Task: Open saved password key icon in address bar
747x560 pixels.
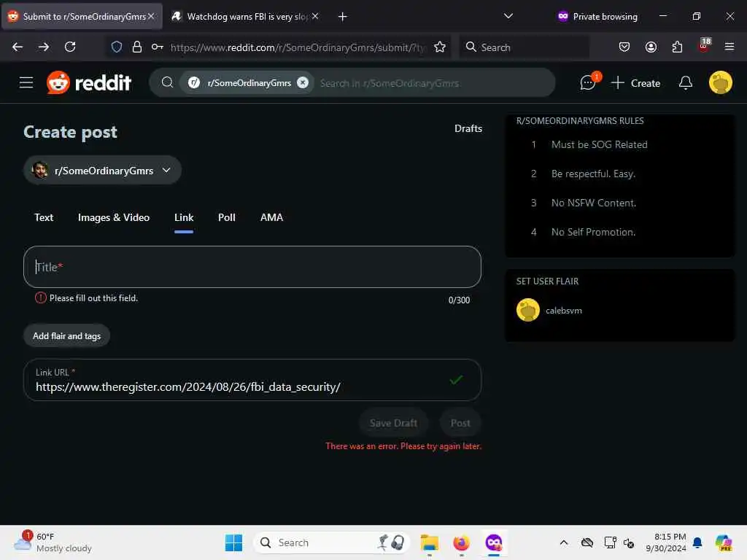Action: [158, 47]
